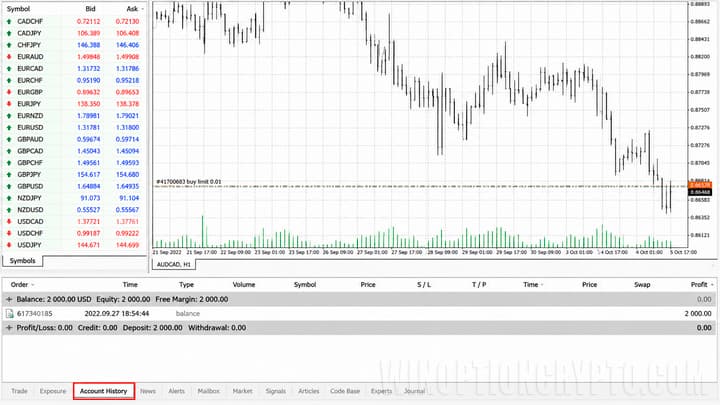Screen dimensions: 720x405
Task: Select the GBPCHF symbol row
Action: tap(73, 163)
